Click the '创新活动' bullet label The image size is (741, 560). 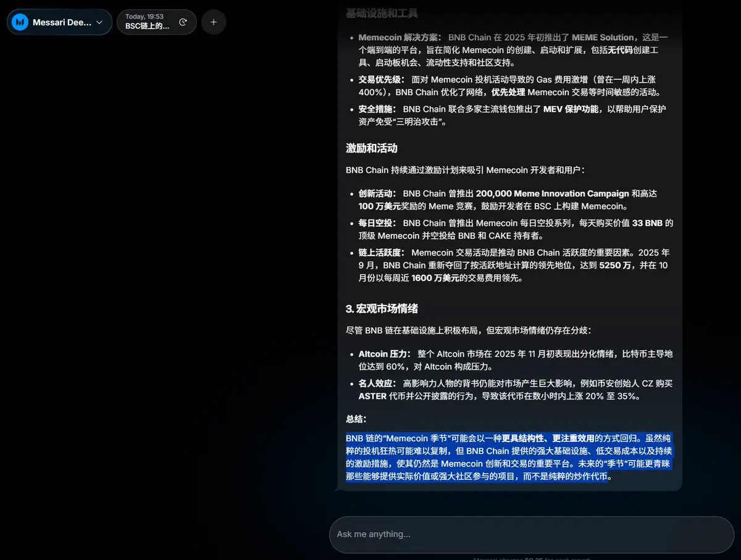377,194
